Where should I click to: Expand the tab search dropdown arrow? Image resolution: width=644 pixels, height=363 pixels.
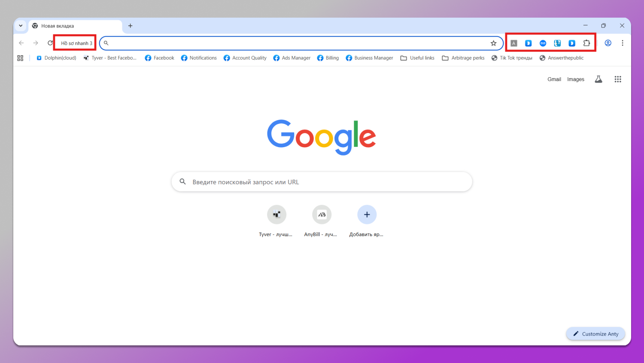coord(21,26)
